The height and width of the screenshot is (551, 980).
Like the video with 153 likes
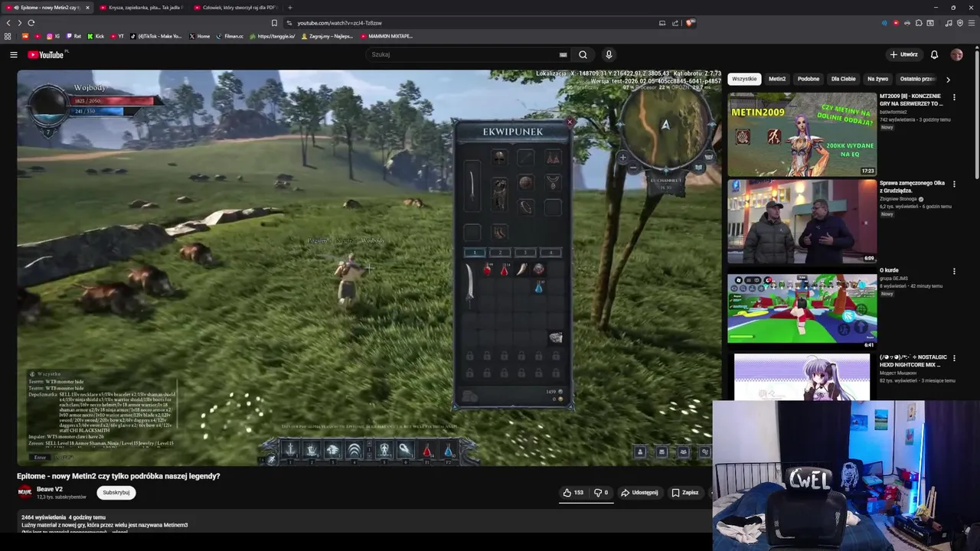click(x=573, y=493)
